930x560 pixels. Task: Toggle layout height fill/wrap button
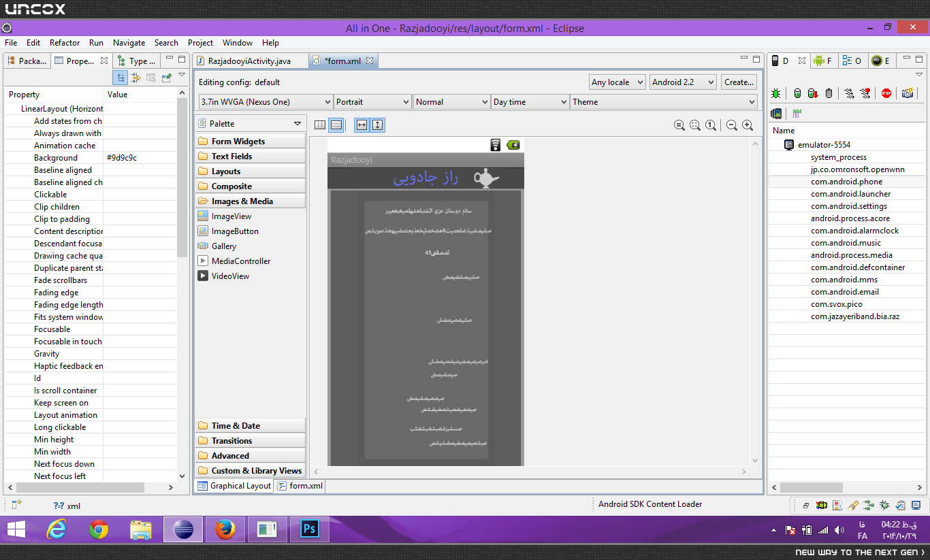(378, 125)
